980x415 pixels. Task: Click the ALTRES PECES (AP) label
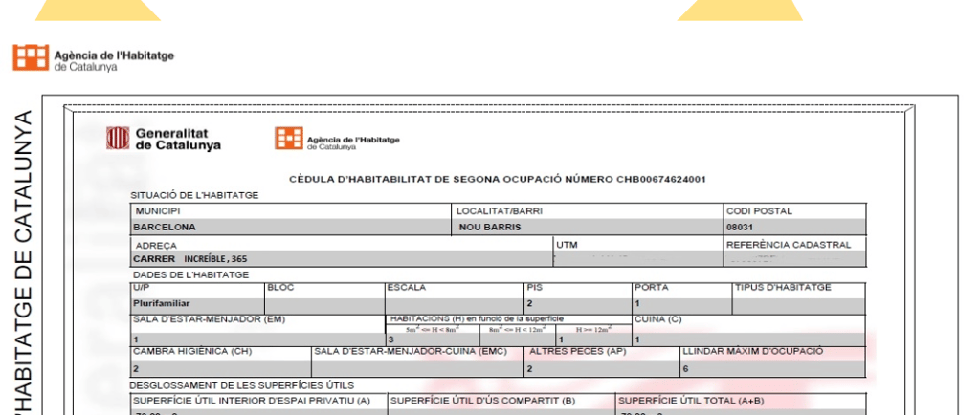point(577,351)
